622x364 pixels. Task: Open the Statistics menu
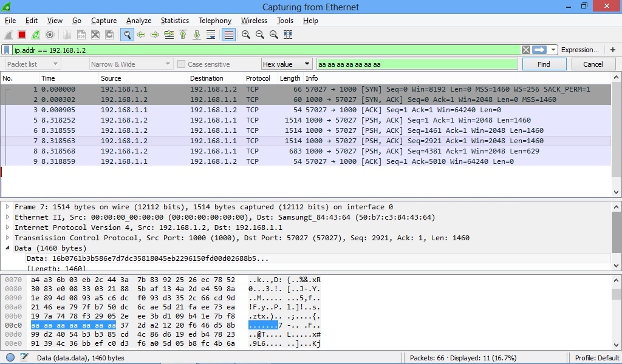[174, 21]
